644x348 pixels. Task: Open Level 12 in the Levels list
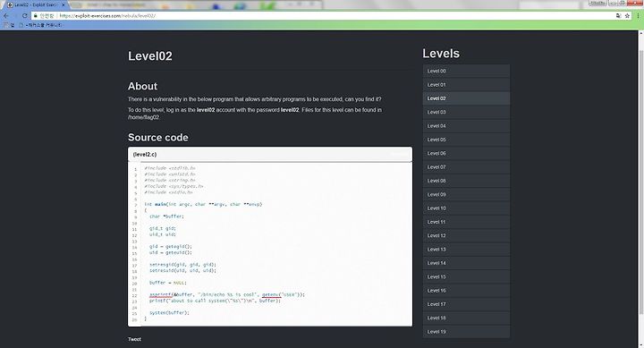[x=466, y=236]
